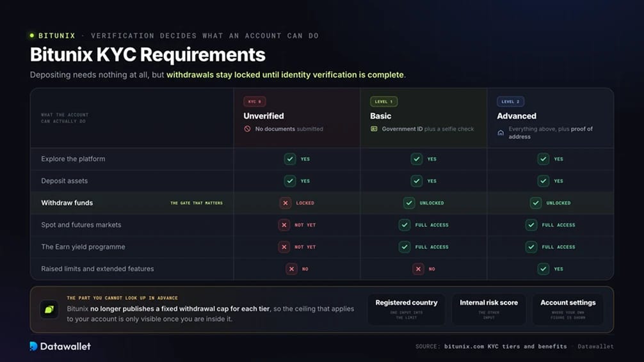Click the Full Access checkmark for Earn under Advanced

(531, 247)
